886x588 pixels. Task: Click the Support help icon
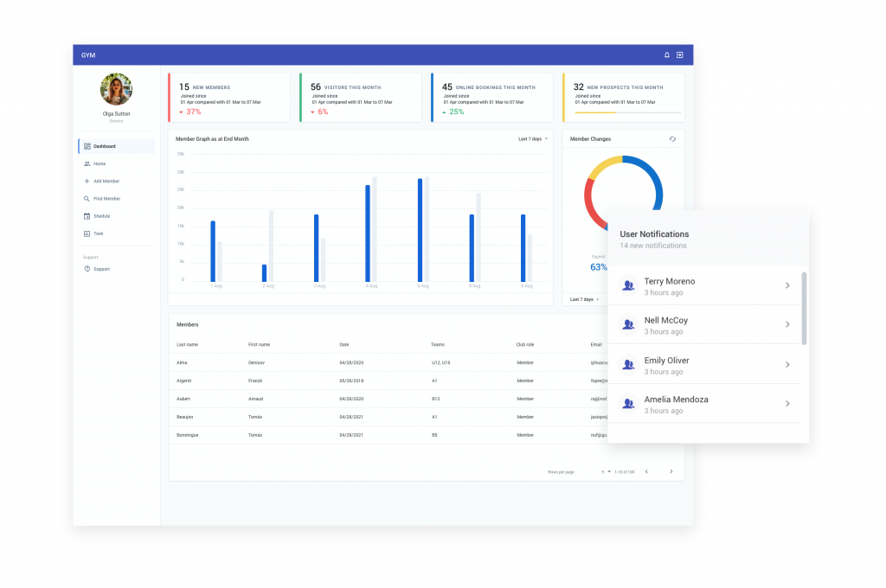(x=87, y=268)
